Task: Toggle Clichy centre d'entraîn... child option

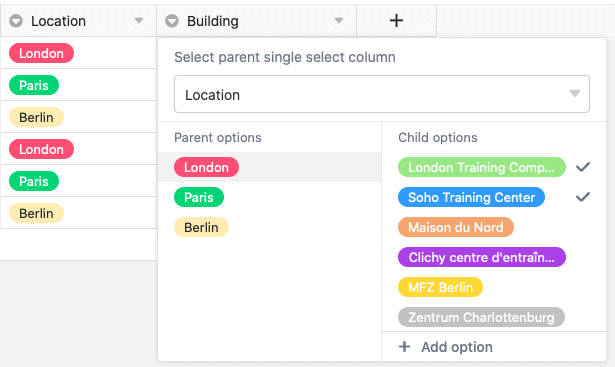Action: click(x=482, y=257)
